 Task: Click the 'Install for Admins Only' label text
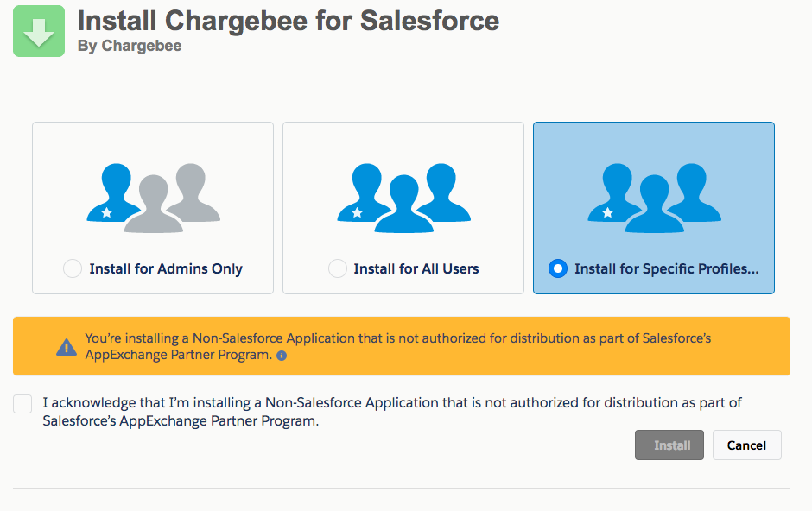[x=166, y=269]
